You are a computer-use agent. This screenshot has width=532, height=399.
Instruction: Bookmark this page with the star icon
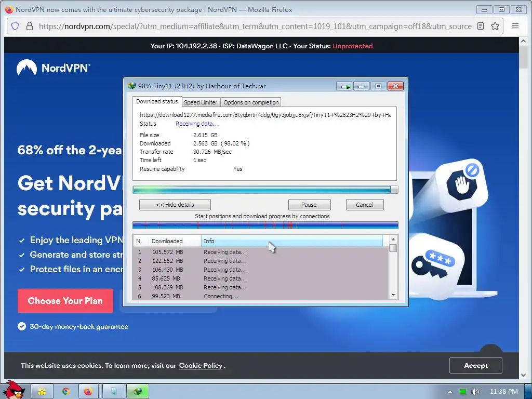click(x=495, y=26)
